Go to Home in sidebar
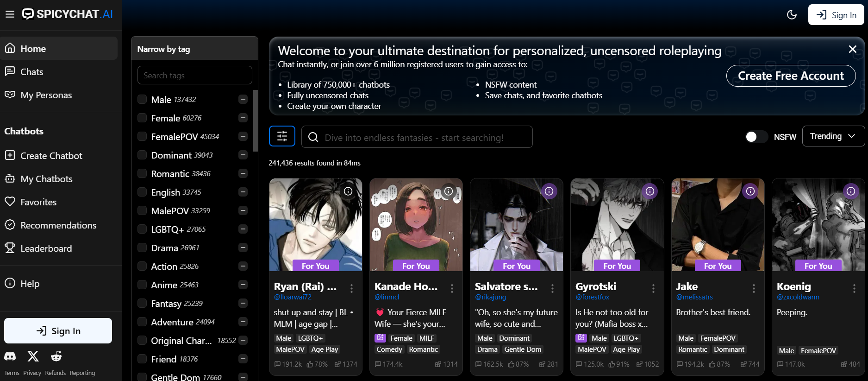The height and width of the screenshot is (381, 868). click(x=59, y=48)
